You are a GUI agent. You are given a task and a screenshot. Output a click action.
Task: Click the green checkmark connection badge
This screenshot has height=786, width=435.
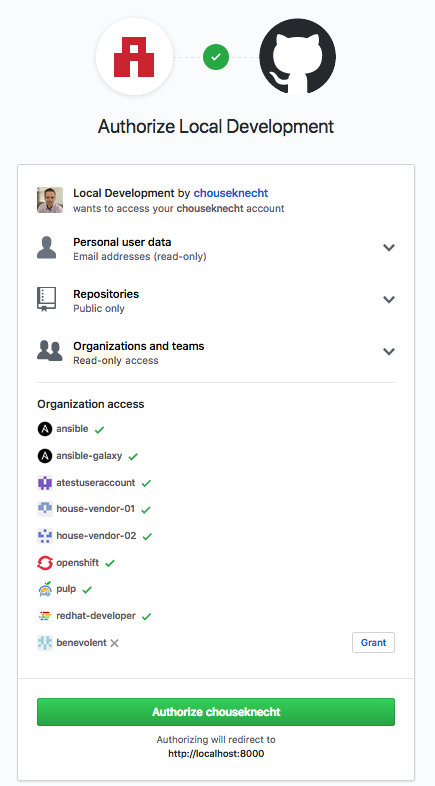pos(216,57)
